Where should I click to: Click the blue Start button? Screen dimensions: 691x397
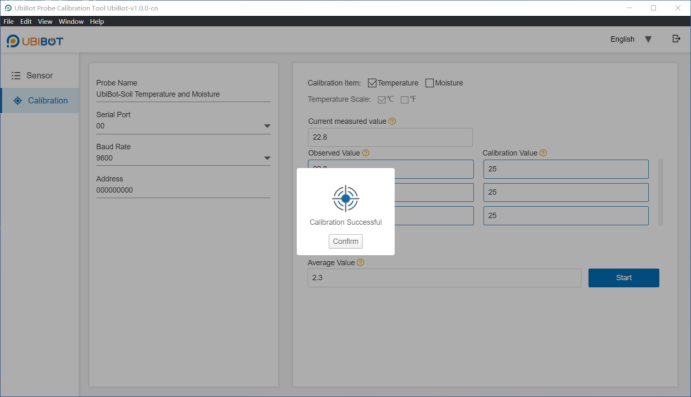624,278
